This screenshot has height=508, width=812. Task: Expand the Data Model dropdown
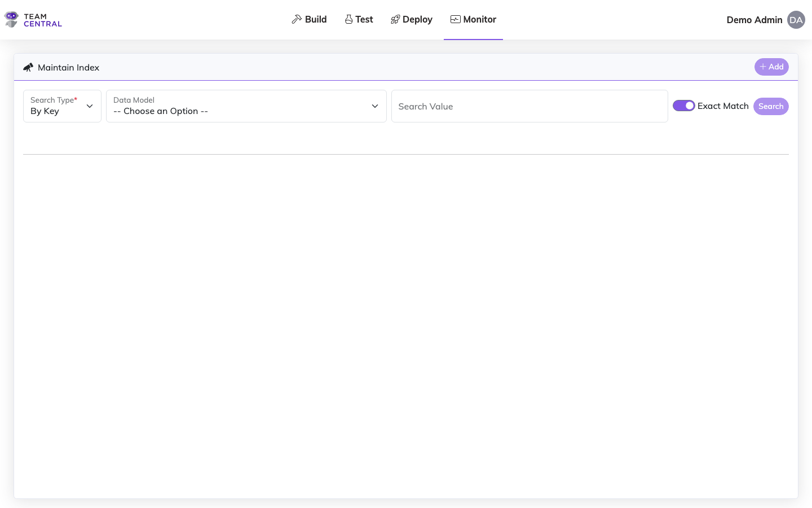tap(246, 106)
